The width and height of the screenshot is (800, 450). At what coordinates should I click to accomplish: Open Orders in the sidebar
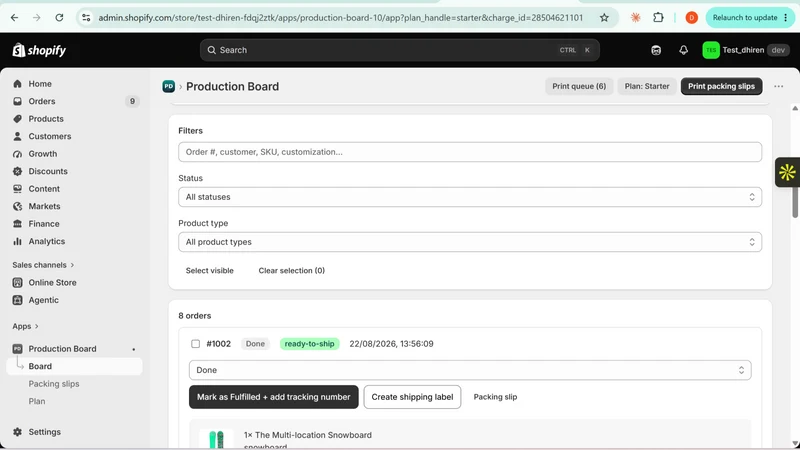tap(42, 101)
